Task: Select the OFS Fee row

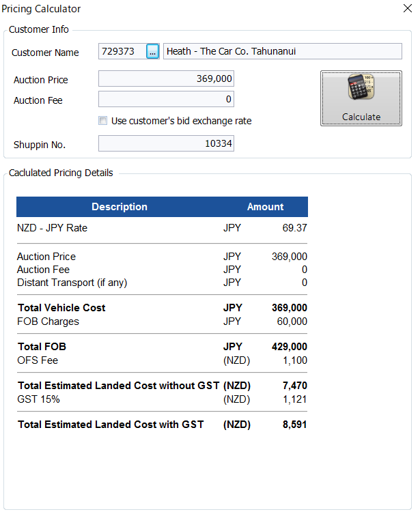Action: [162, 360]
